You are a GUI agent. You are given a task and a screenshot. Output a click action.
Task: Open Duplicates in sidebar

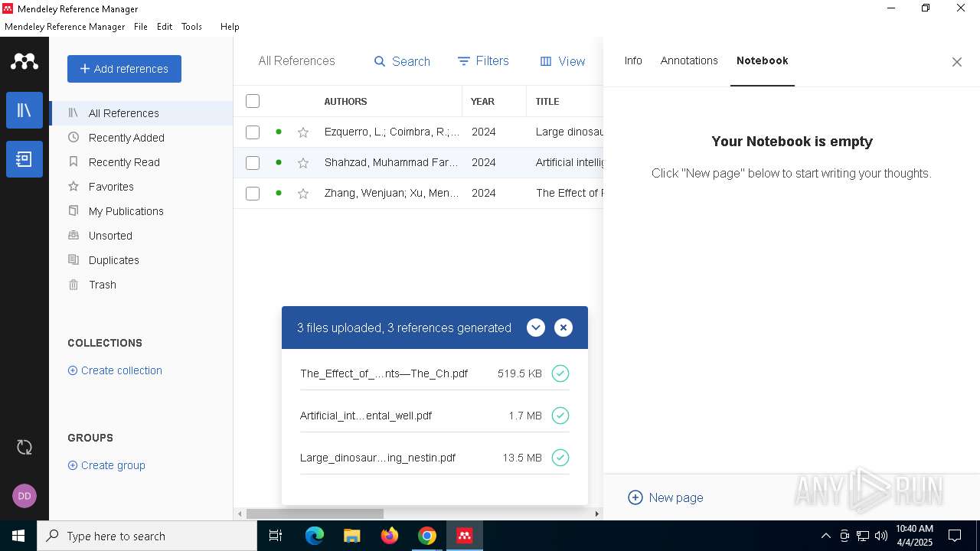pyautogui.click(x=141, y=260)
